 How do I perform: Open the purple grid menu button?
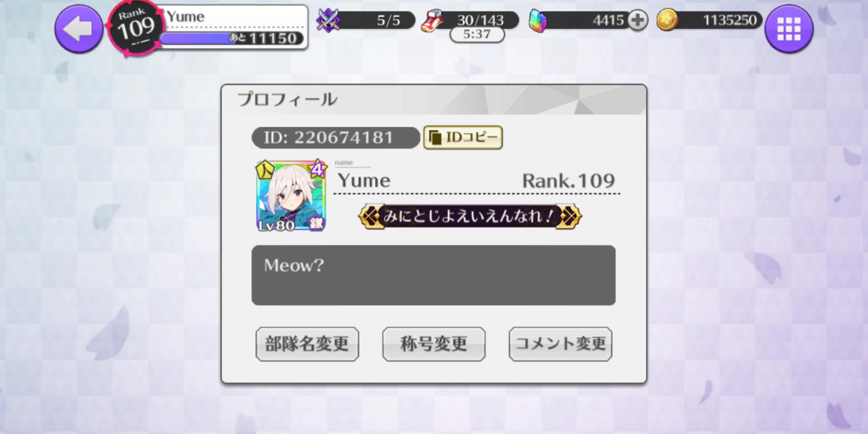[x=789, y=29]
